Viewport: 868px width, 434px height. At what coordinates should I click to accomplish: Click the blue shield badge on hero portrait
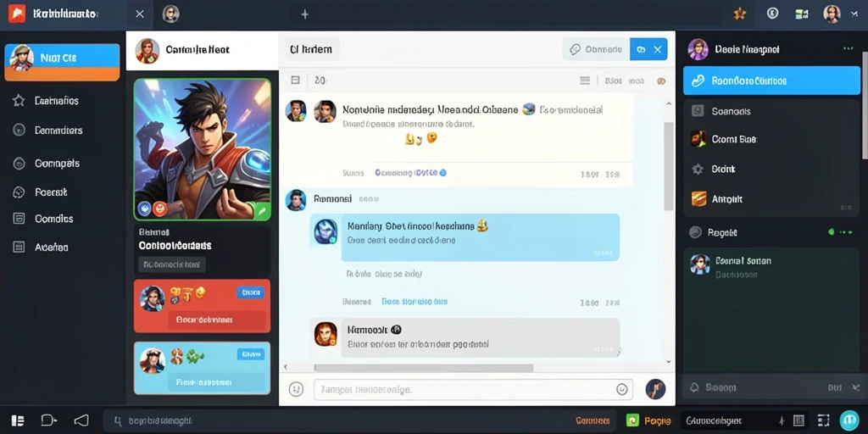click(x=144, y=209)
